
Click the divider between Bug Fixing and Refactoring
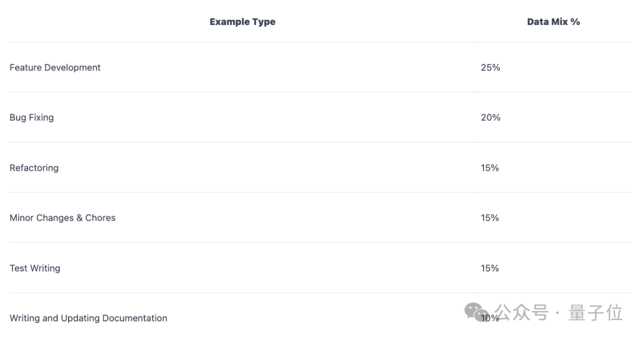click(321, 142)
